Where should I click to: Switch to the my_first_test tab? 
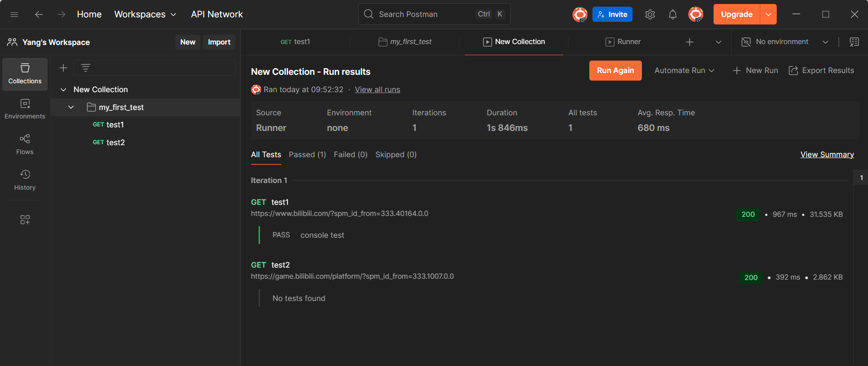coord(405,42)
